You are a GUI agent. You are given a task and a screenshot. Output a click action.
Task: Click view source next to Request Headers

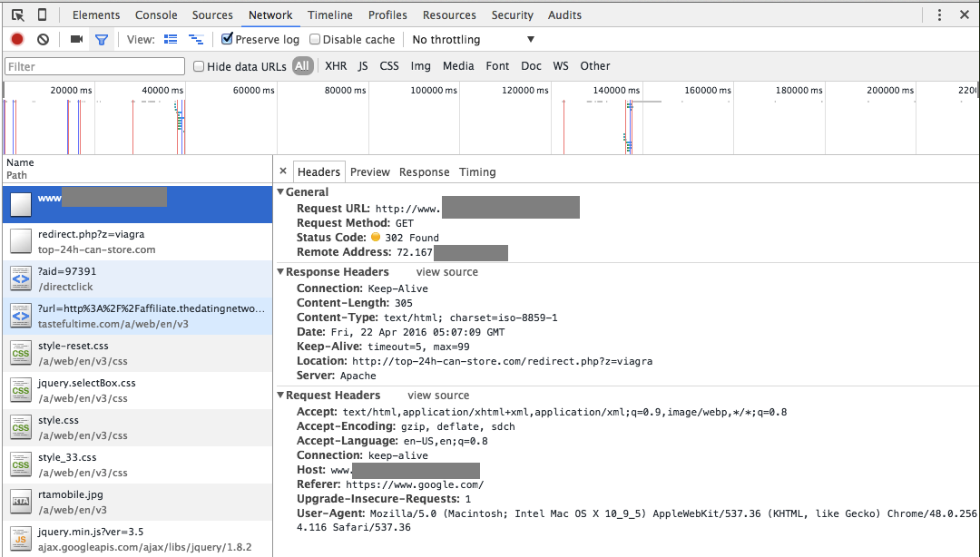[438, 396]
